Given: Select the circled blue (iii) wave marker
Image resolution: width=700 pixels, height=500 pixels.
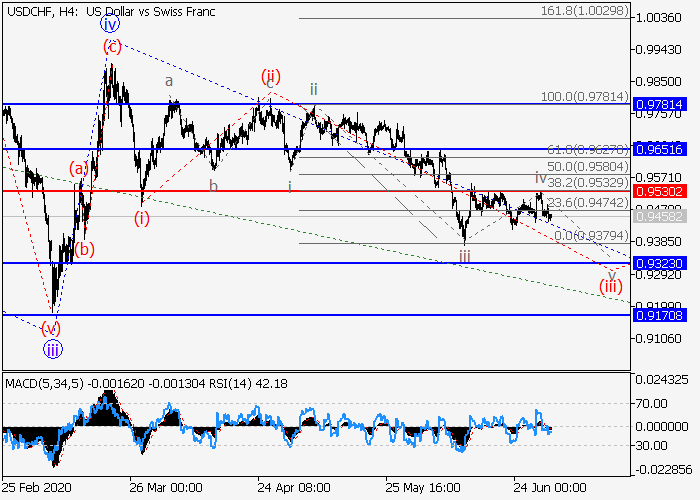Looking at the screenshot, I should 53,349.
